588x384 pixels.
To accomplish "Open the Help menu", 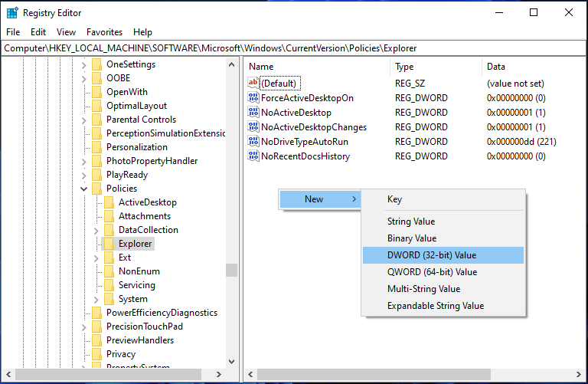I will pos(142,32).
